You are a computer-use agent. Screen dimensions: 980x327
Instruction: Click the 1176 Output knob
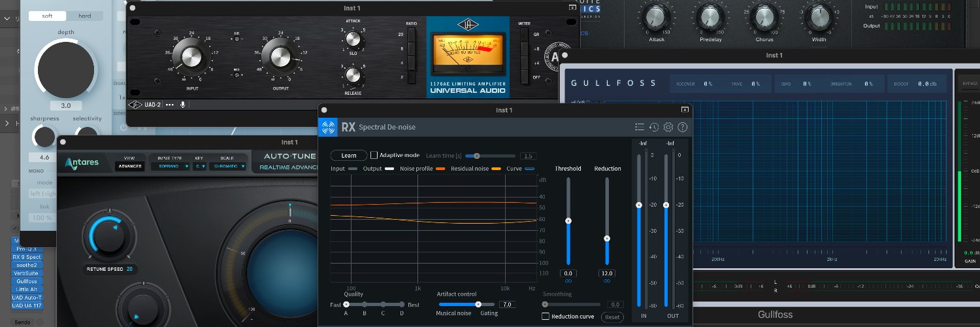(x=280, y=56)
